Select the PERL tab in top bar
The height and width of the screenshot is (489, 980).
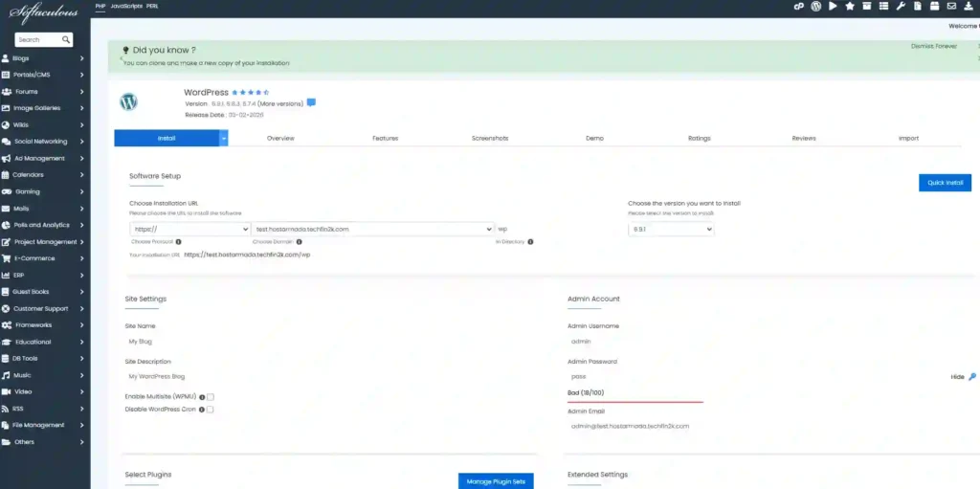pos(152,6)
